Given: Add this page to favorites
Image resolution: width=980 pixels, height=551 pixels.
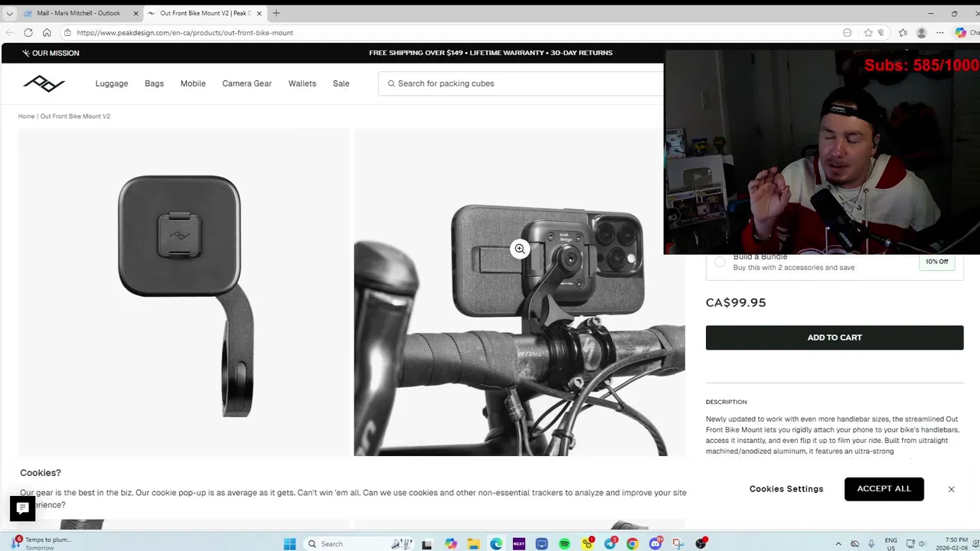Looking at the screenshot, I should click(x=868, y=33).
